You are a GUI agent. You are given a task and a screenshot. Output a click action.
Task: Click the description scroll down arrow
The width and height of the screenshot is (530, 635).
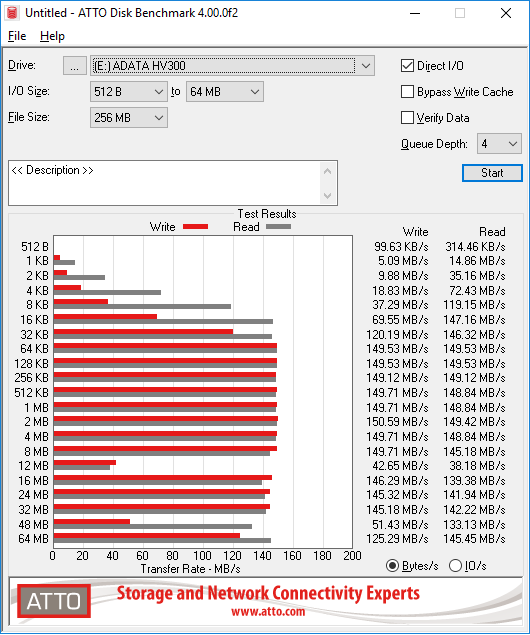click(x=328, y=196)
